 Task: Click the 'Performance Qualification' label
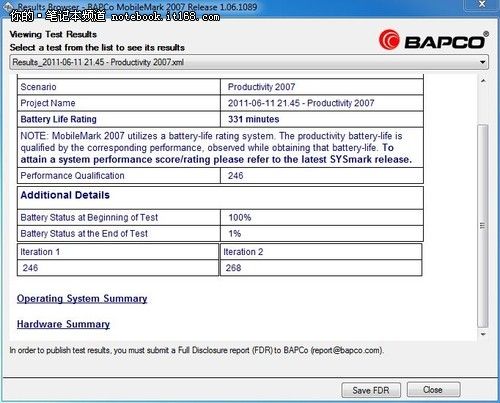click(72, 176)
